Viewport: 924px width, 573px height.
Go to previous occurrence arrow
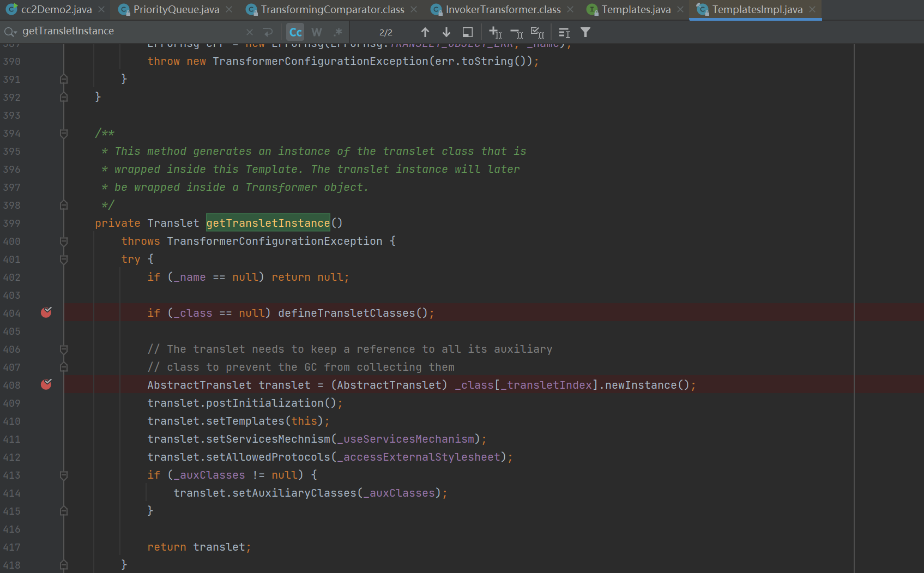[425, 32]
